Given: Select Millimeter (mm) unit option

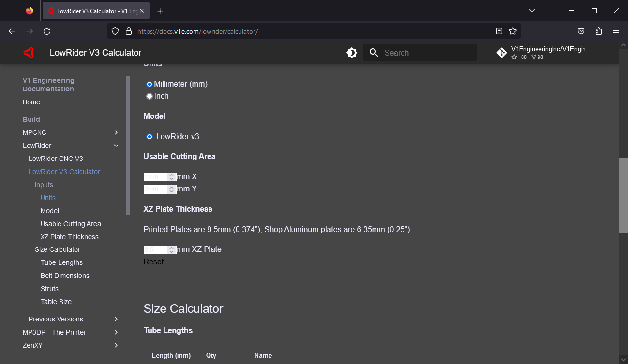Looking at the screenshot, I should coord(149,84).
